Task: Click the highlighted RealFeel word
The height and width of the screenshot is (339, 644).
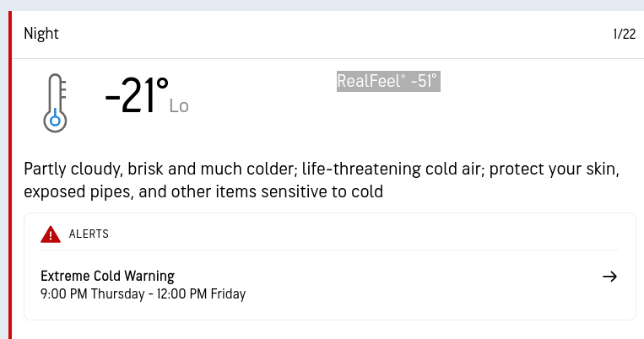Action: (x=368, y=82)
